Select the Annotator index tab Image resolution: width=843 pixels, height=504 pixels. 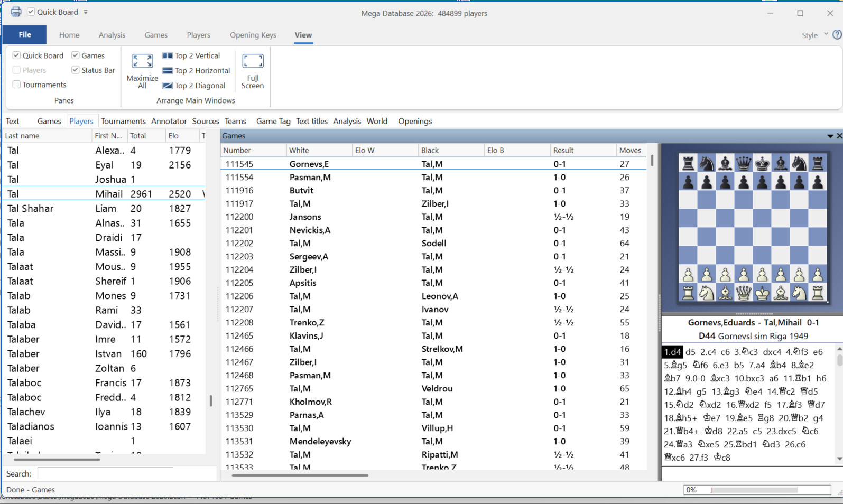point(169,121)
